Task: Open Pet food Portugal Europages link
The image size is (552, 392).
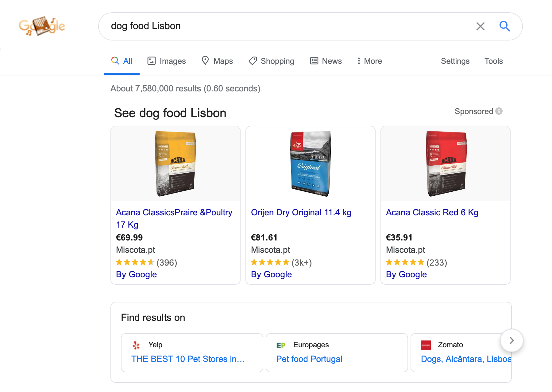Action: coord(309,359)
